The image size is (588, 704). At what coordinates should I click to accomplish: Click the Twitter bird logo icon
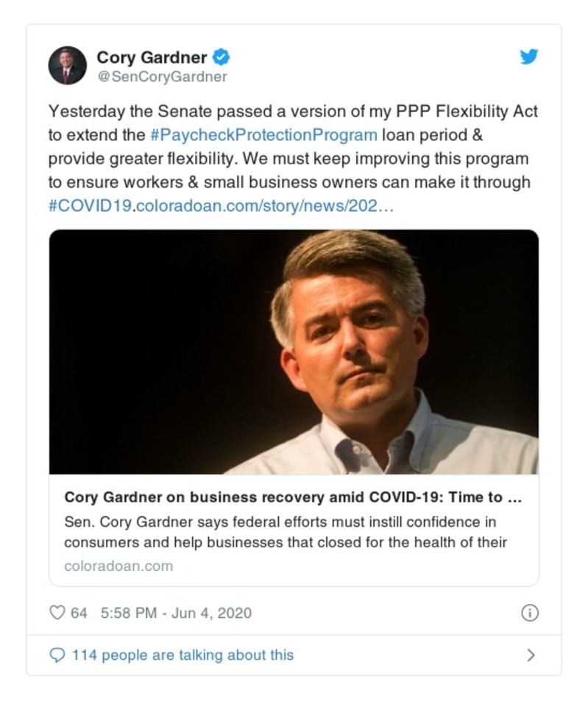(529, 57)
